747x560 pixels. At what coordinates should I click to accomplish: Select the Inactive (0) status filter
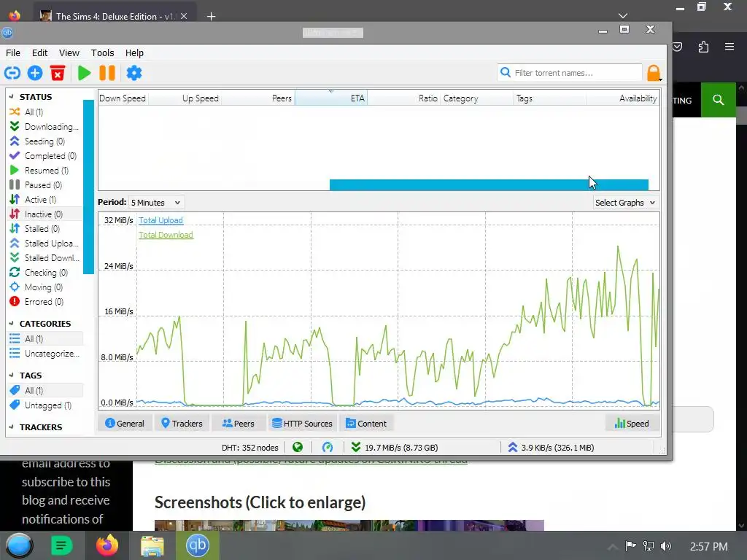45,214
